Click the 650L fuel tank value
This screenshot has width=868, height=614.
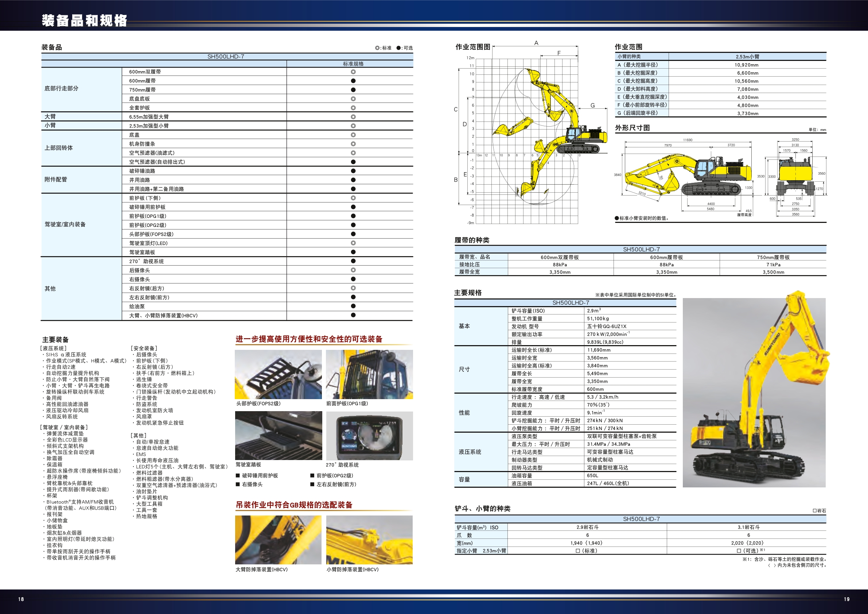593,475
